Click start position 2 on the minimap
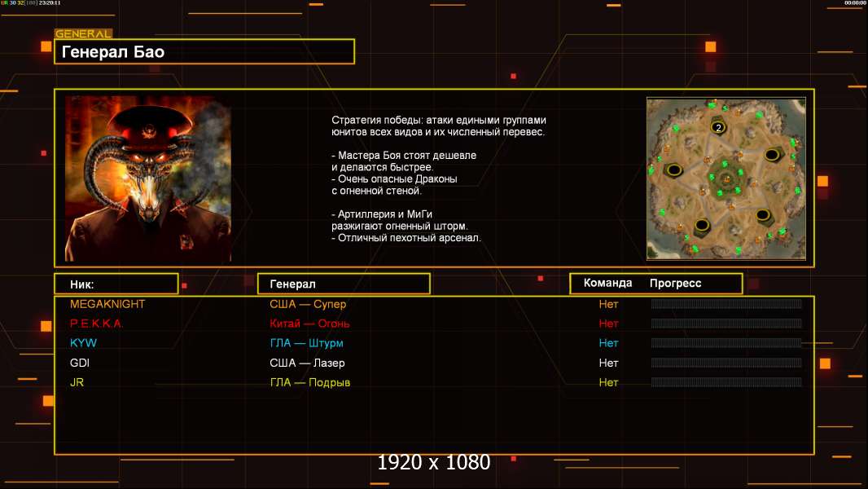This screenshot has width=868, height=489. [718, 127]
